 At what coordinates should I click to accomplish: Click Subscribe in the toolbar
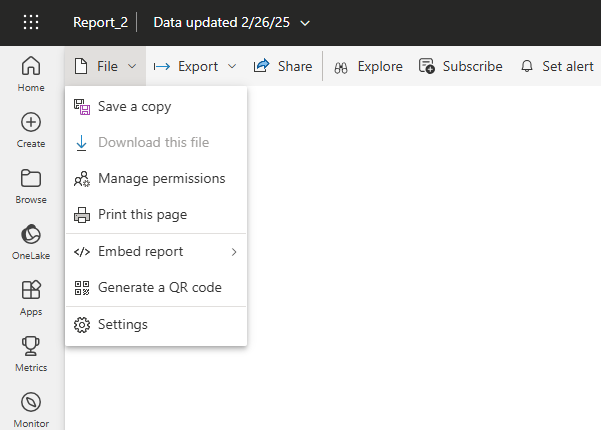point(460,67)
